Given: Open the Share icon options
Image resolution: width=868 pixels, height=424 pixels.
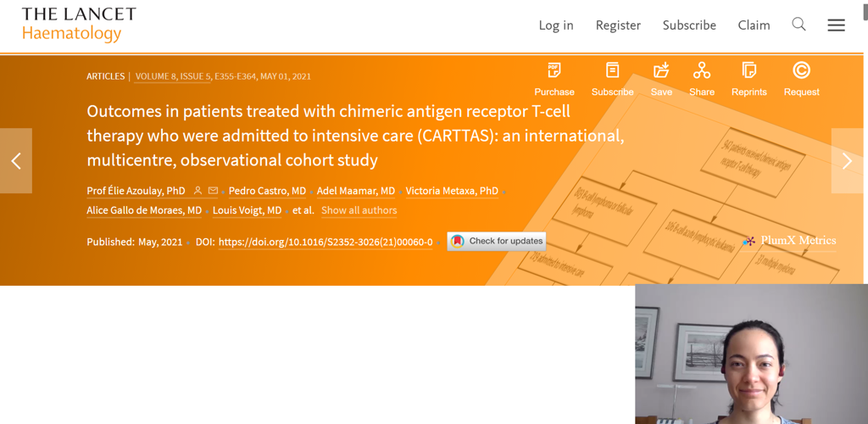Looking at the screenshot, I should [x=702, y=71].
